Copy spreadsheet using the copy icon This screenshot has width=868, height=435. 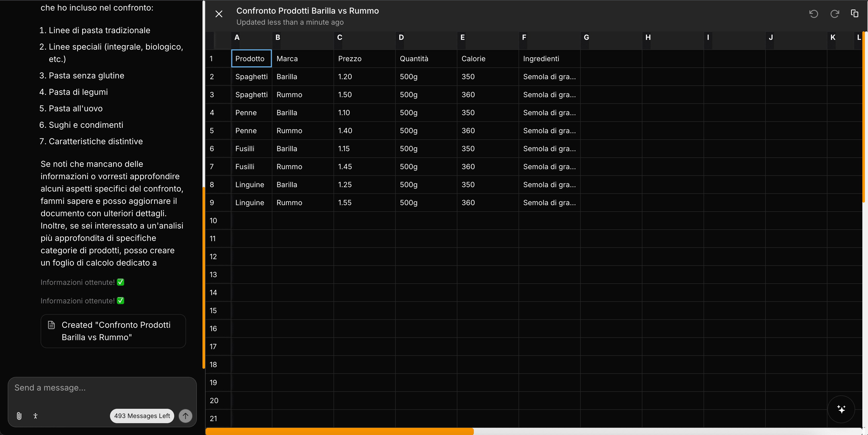(855, 13)
